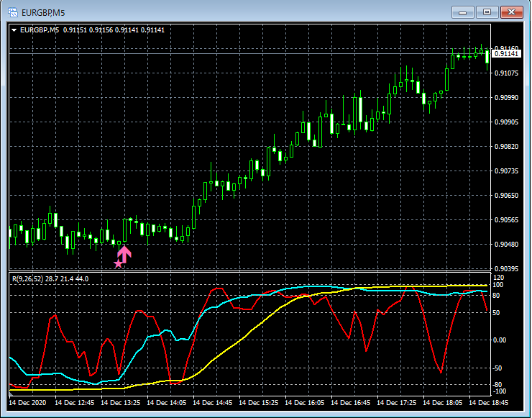
Task: Click the pink up-arrow buy signal
Action: [124, 254]
